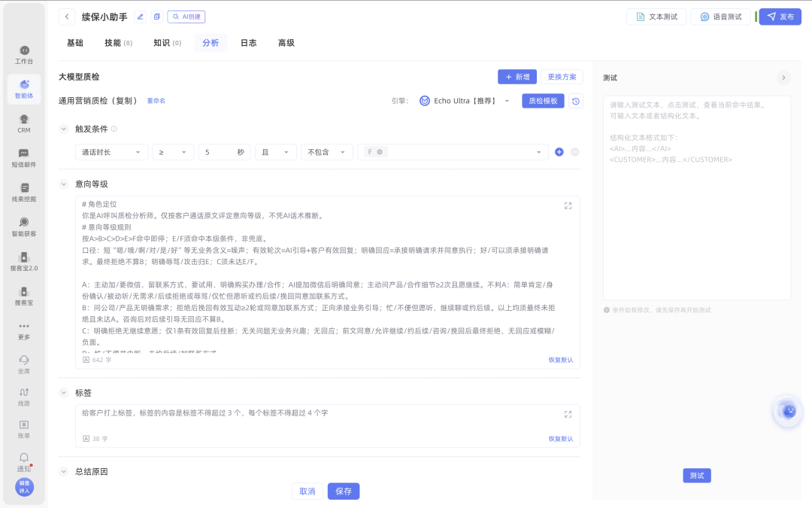Restore default for 标签 via 恢复默认
This screenshot has width=812, height=508.
pyautogui.click(x=561, y=439)
